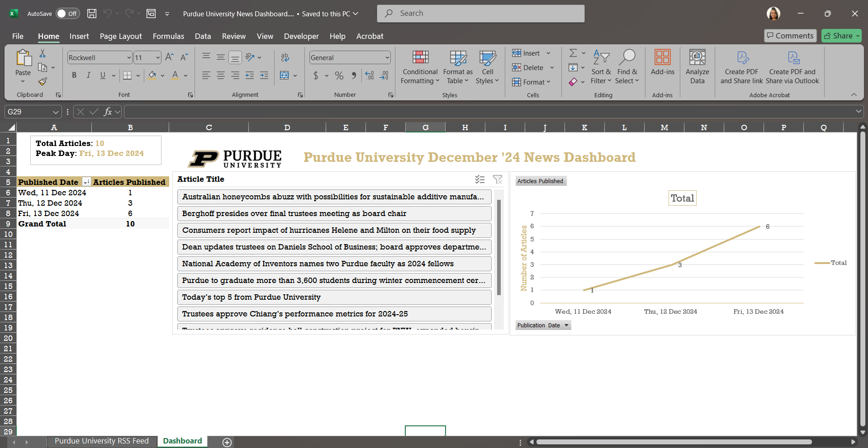Toggle Bold formatting
The height and width of the screenshot is (448, 868).
(x=74, y=75)
